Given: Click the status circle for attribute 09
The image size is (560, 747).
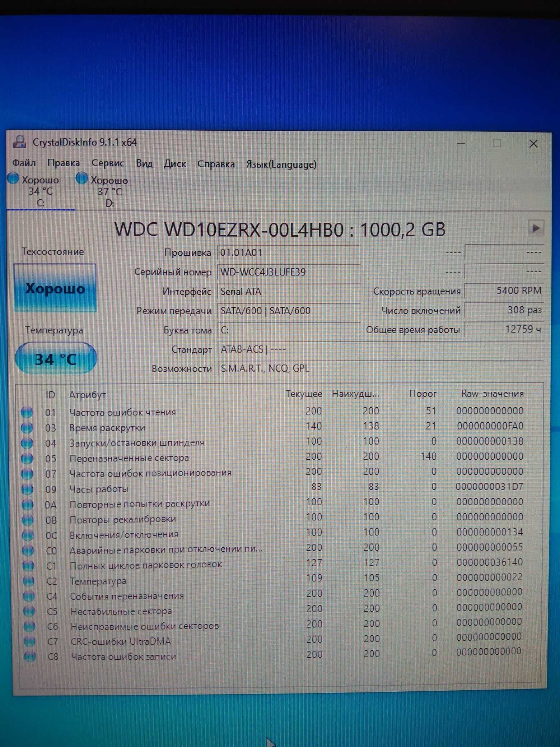Looking at the screenshot, I should pyautogui.click(x=27, y=489).
